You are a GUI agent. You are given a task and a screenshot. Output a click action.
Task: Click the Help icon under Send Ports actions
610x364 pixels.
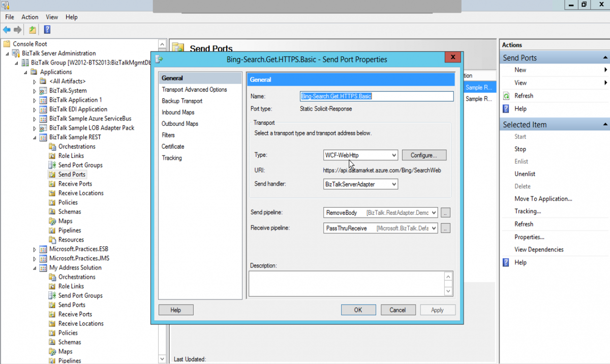coord(506,109)
